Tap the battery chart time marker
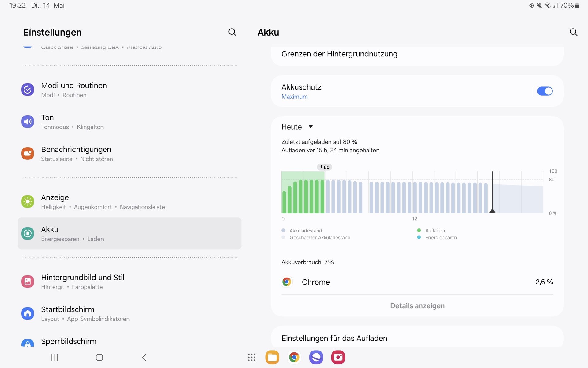Screen dimensions: 588x368 click(492, 210)
